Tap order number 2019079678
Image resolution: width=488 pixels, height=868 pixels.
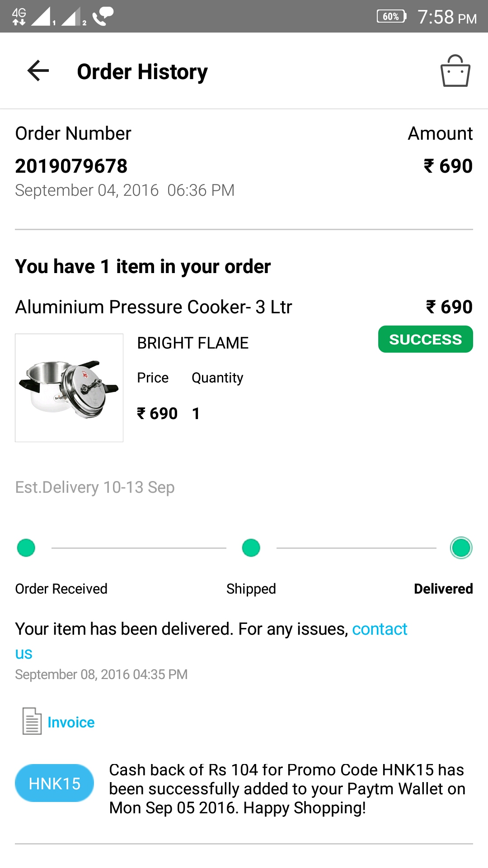71,166
